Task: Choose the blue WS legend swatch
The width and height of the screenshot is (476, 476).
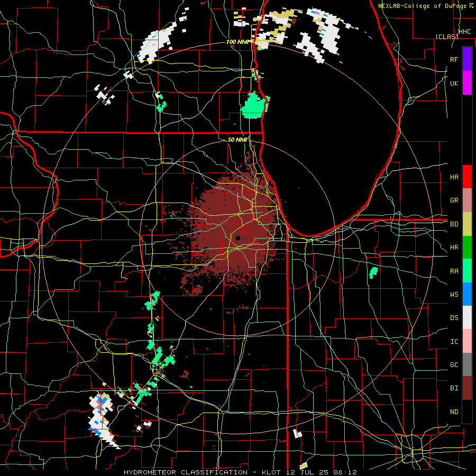Action: [x=467, y=294]
